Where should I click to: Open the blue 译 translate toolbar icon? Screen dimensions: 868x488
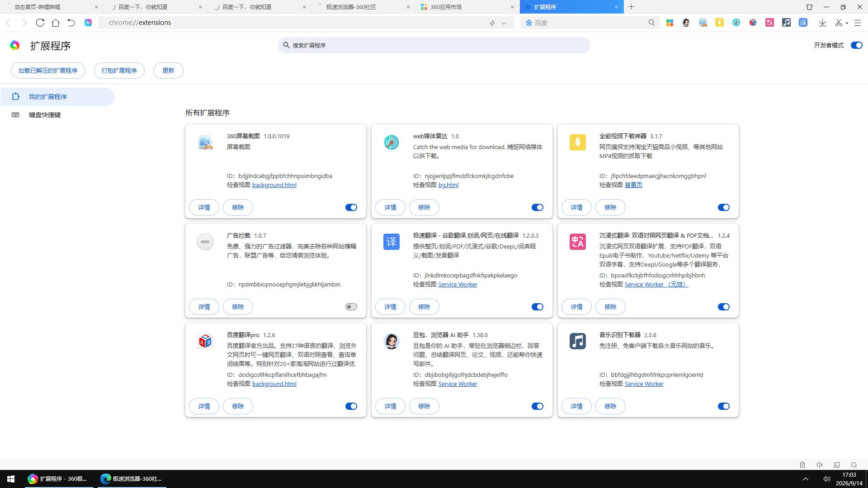point(803,23)
